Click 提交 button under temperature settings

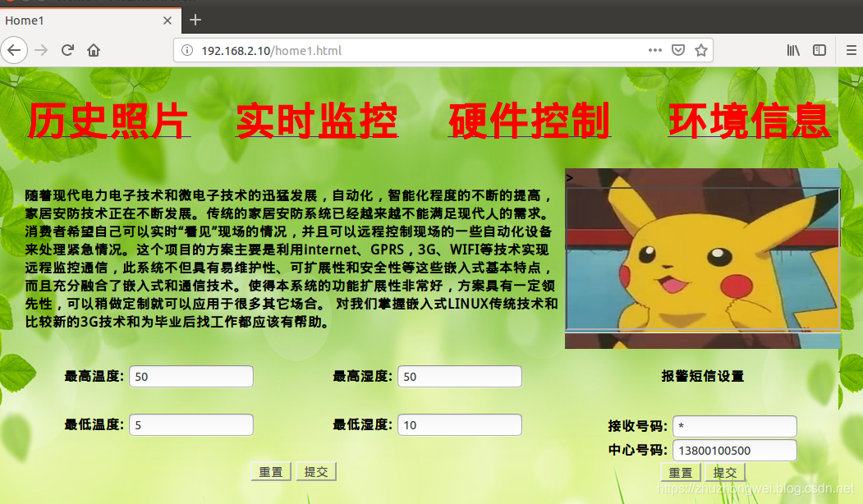(316, 471)
